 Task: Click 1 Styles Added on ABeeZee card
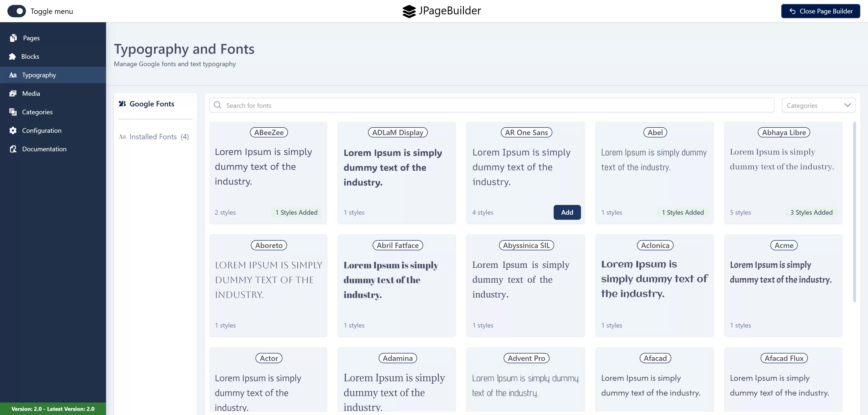297,213
